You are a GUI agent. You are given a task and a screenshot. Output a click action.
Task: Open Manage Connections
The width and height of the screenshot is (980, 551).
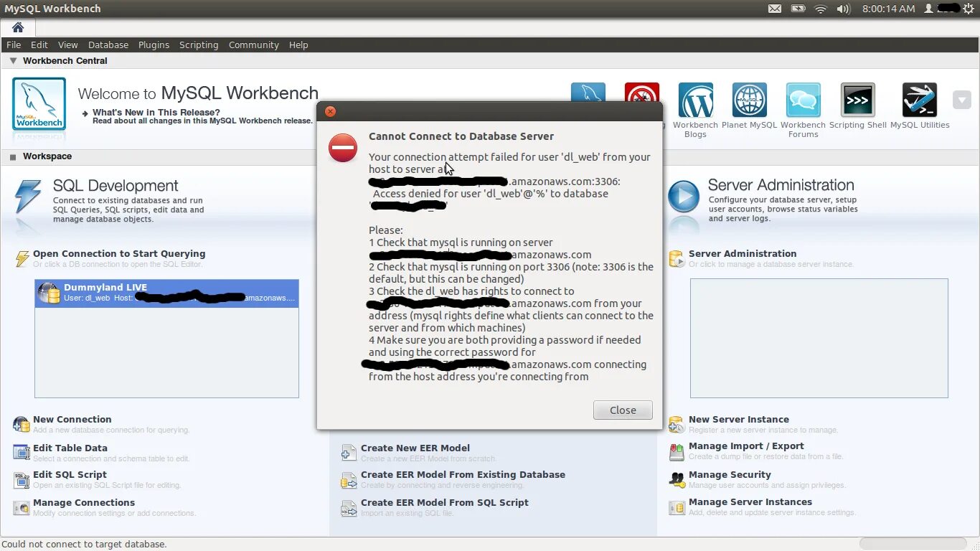[84, 502]
